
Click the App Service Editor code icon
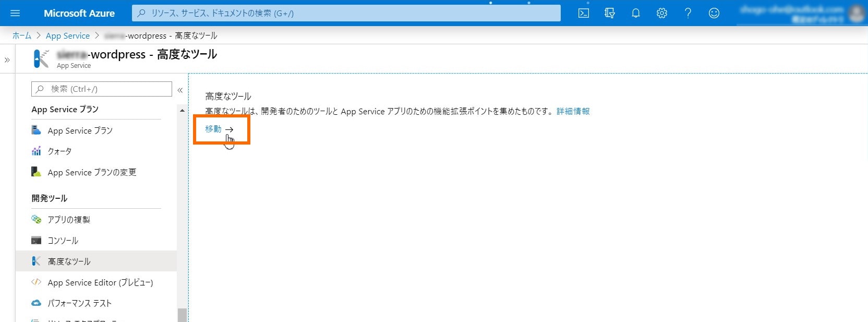(x=36, y=282)
